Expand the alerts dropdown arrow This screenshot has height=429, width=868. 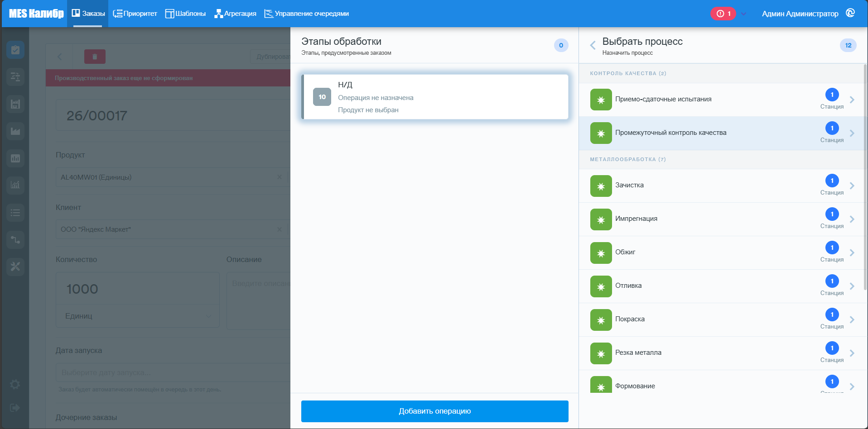[x=743, y=14]
